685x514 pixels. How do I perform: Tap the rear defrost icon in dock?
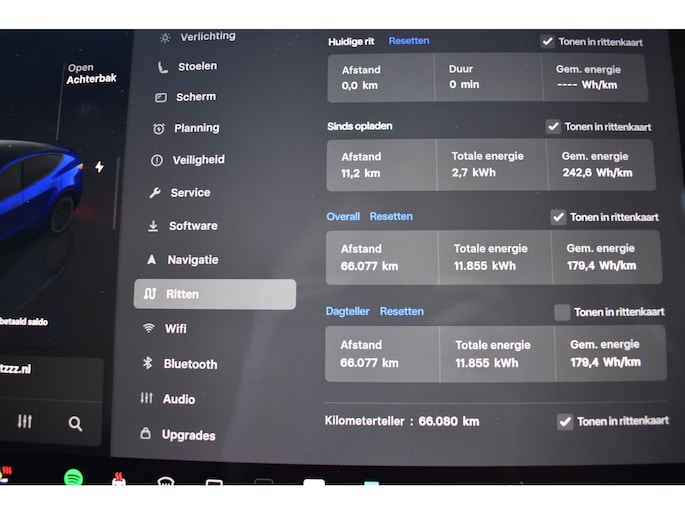119,480
